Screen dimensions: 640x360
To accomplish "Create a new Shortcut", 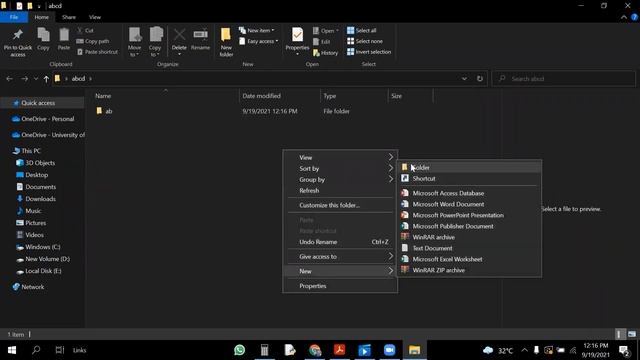I will 470,178.
